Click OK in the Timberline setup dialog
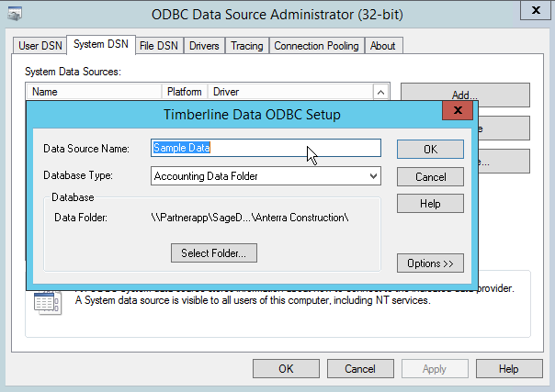 pyautogui.click(x=430, y=149)
